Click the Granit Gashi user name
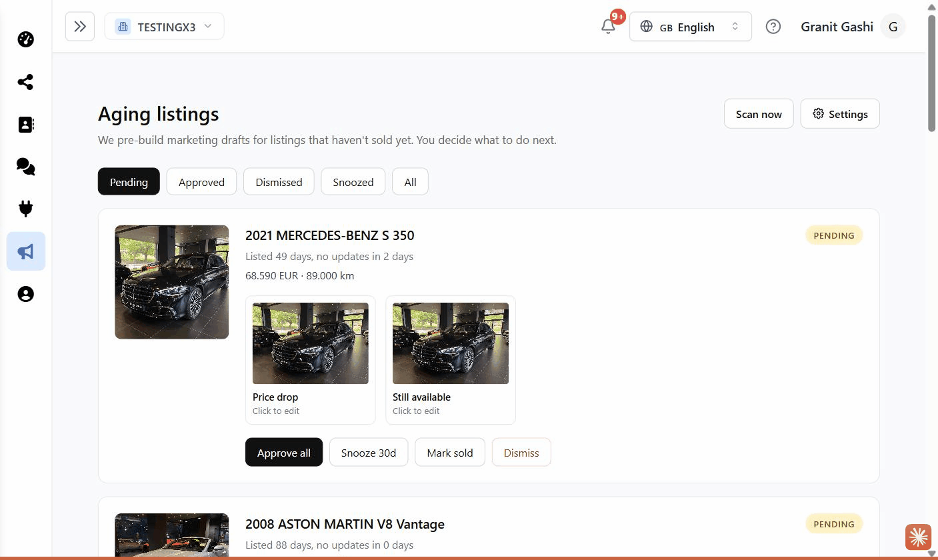Viewport: 938px width, 560px height. (x=837, y=27)
